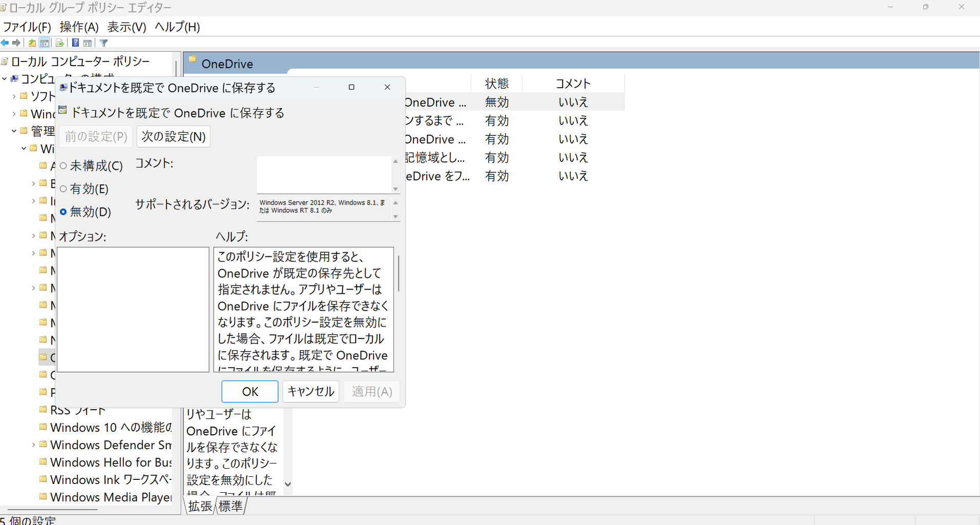This screenshot has width=980, height=525.
Task: Open the 操作(A) menu
Action: [79, 27]
